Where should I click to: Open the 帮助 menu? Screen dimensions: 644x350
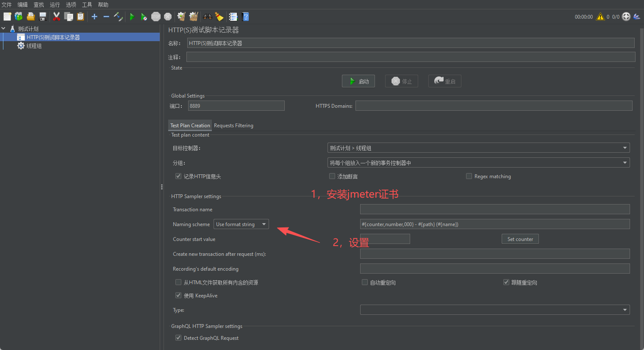(x=103, y=5)
